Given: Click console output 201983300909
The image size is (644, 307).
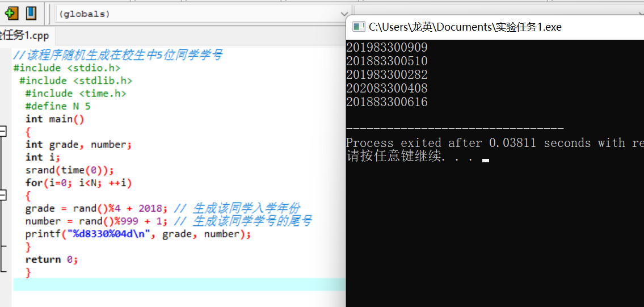Looking at the screenshot, I should coord(387,48).
